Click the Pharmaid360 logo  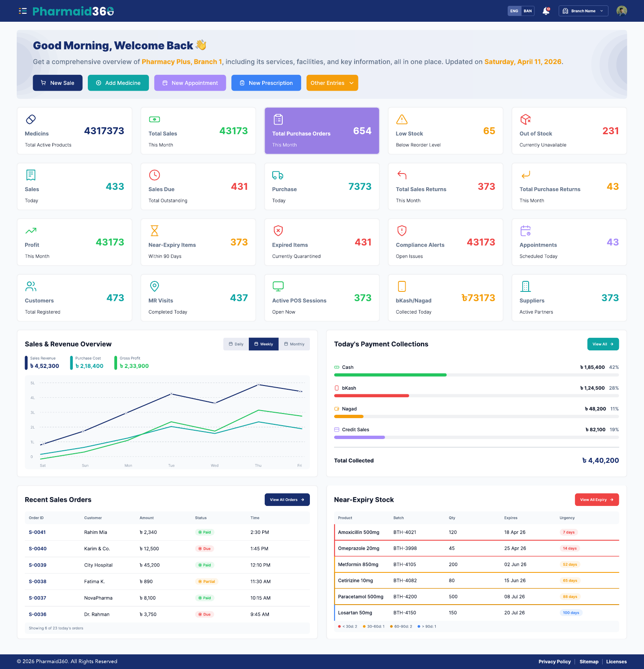coord(73,11)
